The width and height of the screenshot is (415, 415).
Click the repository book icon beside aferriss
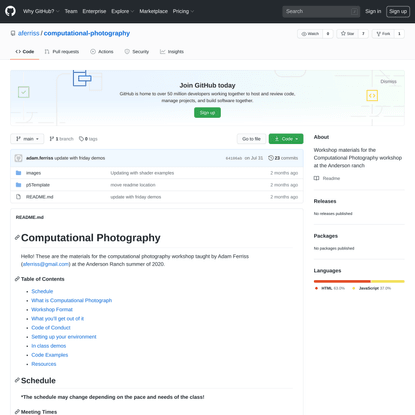pos(13,33)
